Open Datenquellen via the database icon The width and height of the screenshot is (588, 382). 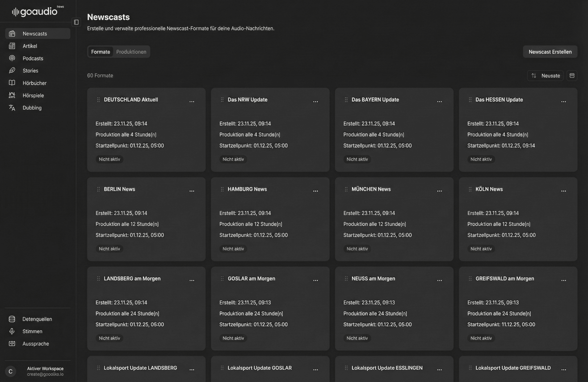point(12,319)
